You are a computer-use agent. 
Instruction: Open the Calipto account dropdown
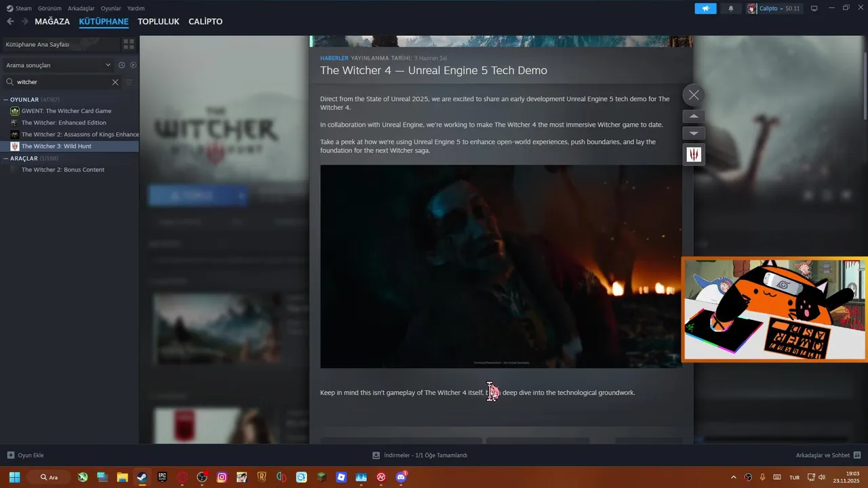click(x=771, y=8)
